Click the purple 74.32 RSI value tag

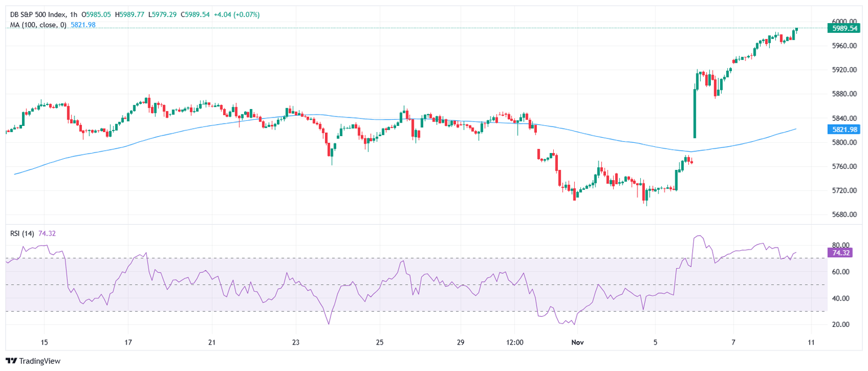839,253
